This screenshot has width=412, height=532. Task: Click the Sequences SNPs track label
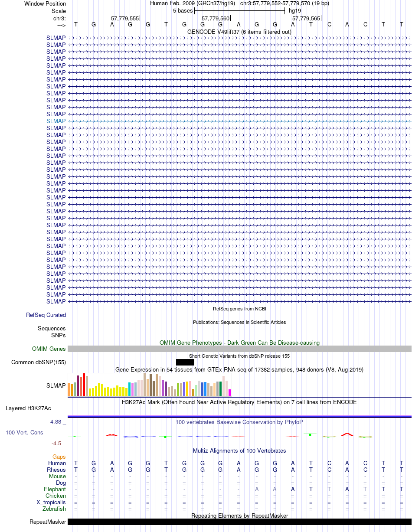pyautogui.click(x=52, y=332)
